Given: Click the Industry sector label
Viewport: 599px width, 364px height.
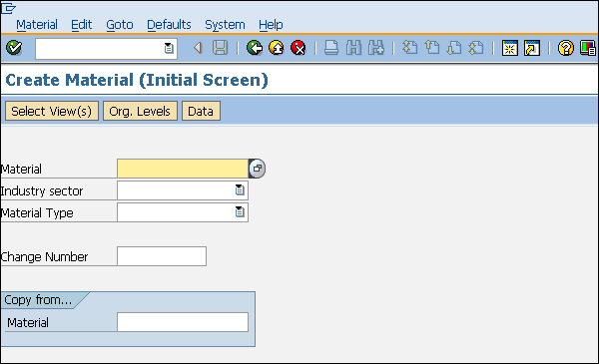Looking at the screenshot, I should tap(42, 190).
